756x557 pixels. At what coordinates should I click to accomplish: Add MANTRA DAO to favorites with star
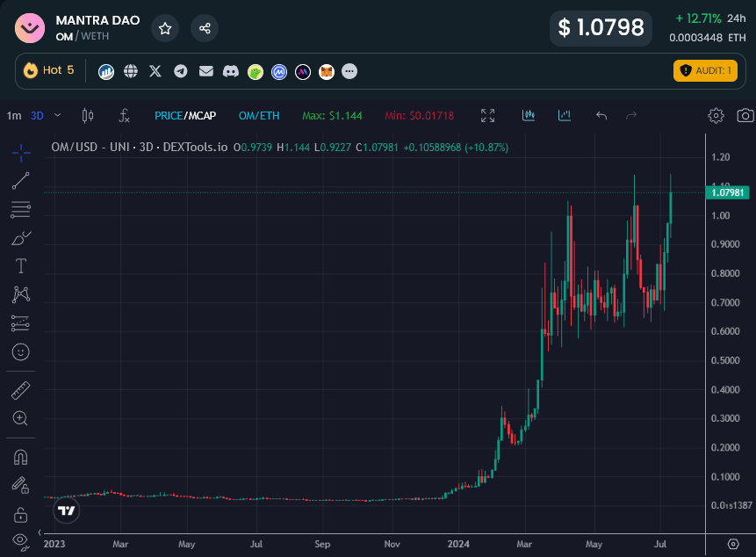coord(165,28)
